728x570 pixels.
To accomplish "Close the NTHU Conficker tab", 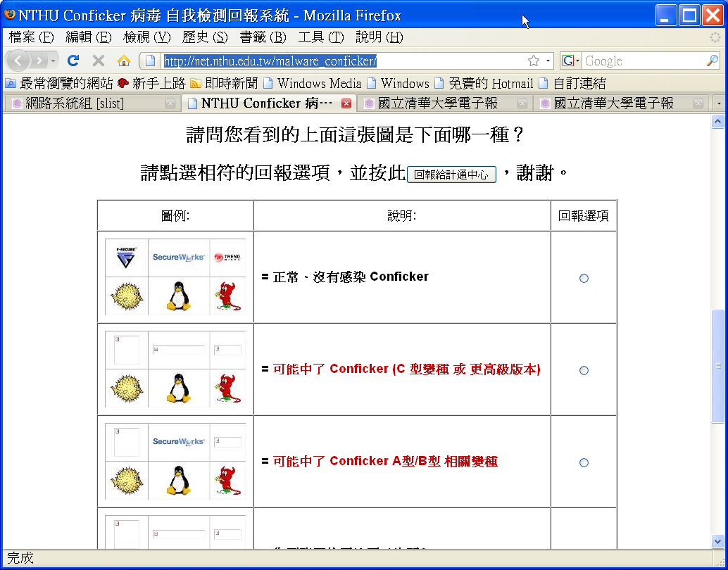I will click(346, 103).
